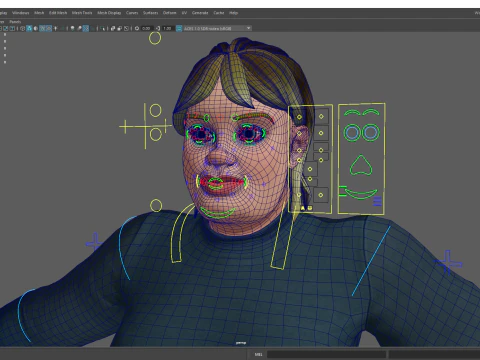The width and height of the screenshot is (480, 360).
Task: Select the top-right diamond in slider panel
Action: (x=321, y=116)
